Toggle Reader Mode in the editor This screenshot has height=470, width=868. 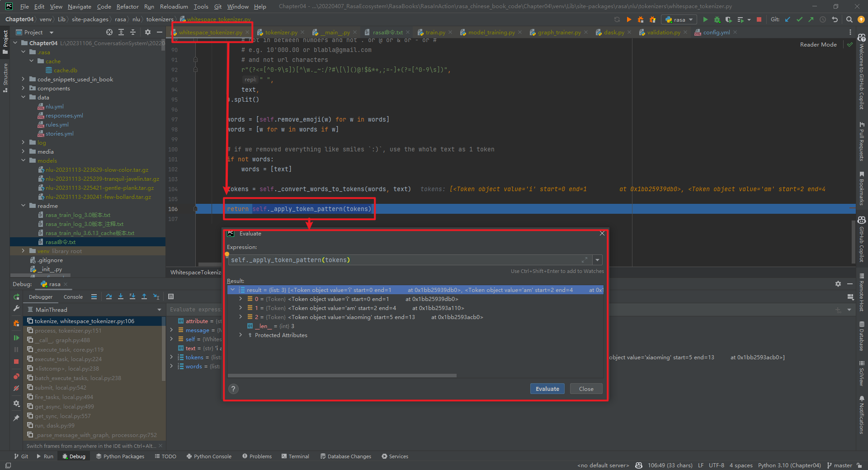818,44
